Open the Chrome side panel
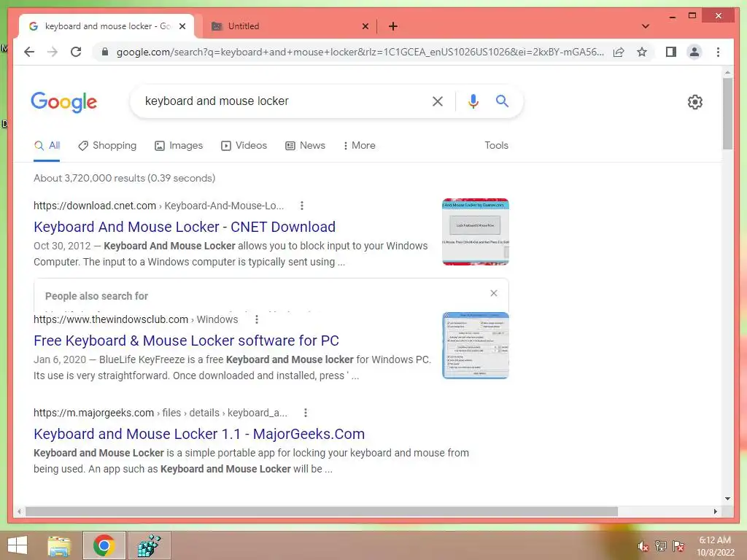Screen dimensions: 747x560 pyautogui.click(x=671, y=52)
